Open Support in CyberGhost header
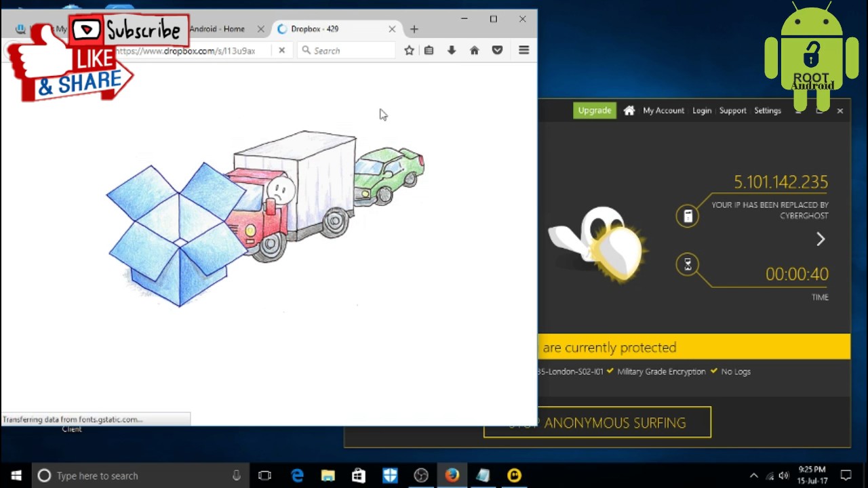 732,110
